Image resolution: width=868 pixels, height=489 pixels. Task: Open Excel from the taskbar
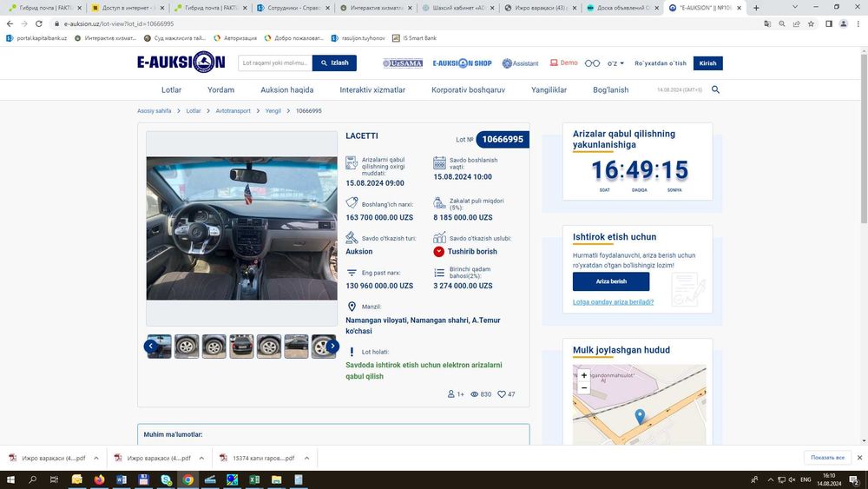[254, 479]
